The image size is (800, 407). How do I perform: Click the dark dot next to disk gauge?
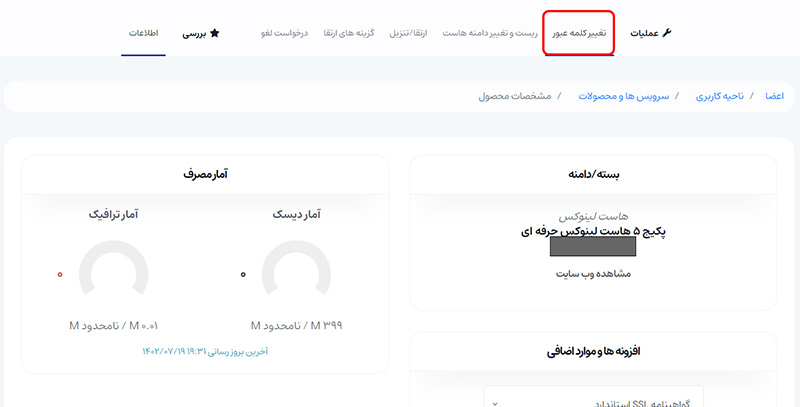point(243,274)
